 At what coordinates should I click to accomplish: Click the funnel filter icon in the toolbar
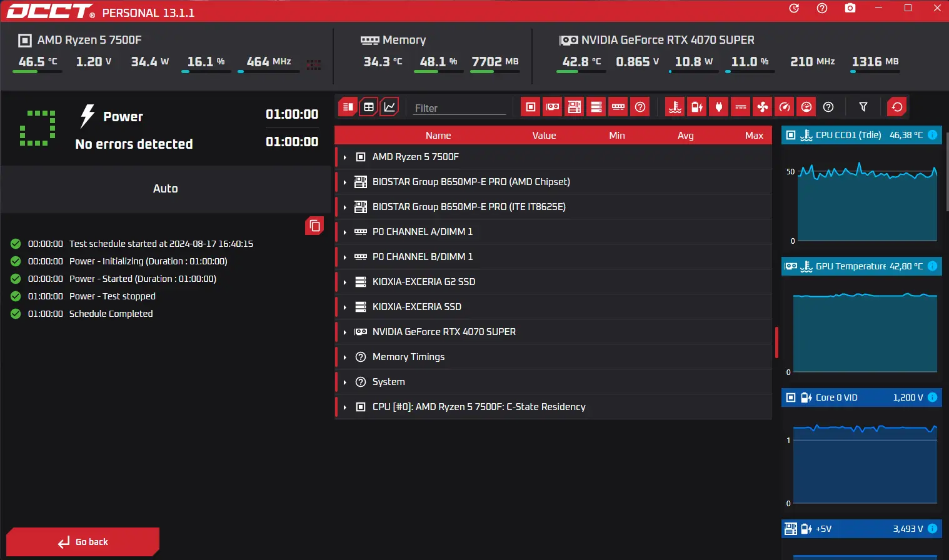863,107
